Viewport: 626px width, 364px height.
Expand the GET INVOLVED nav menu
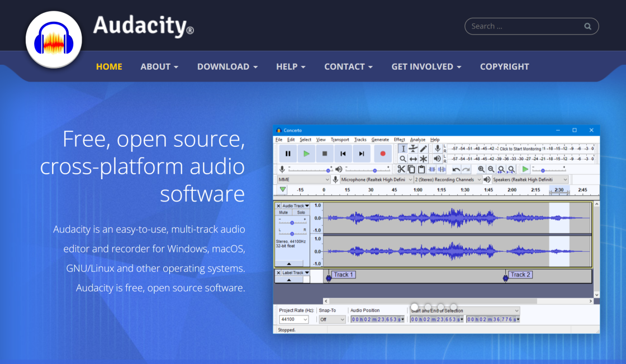pyautogui.click(x=426, y=66)
